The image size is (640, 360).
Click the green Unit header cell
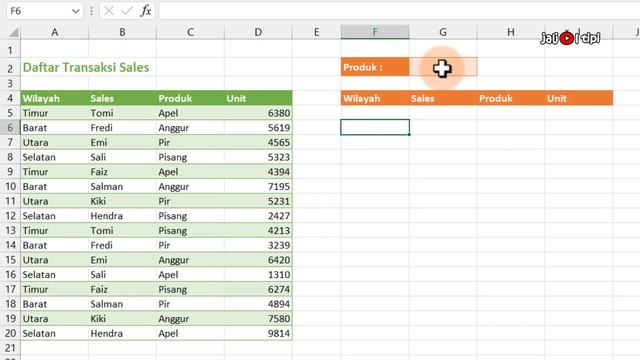(258, 98)
